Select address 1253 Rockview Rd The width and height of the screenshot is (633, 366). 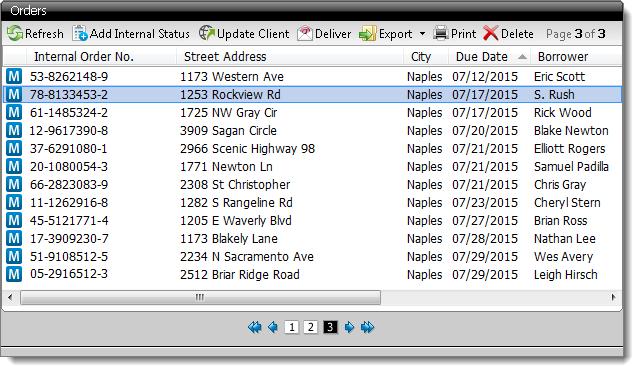230,94
